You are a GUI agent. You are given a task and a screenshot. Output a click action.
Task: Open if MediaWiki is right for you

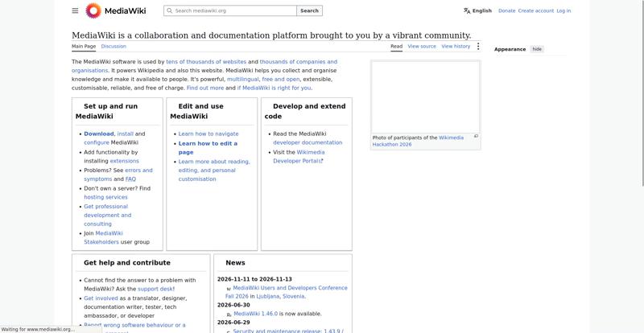point(274,88)
